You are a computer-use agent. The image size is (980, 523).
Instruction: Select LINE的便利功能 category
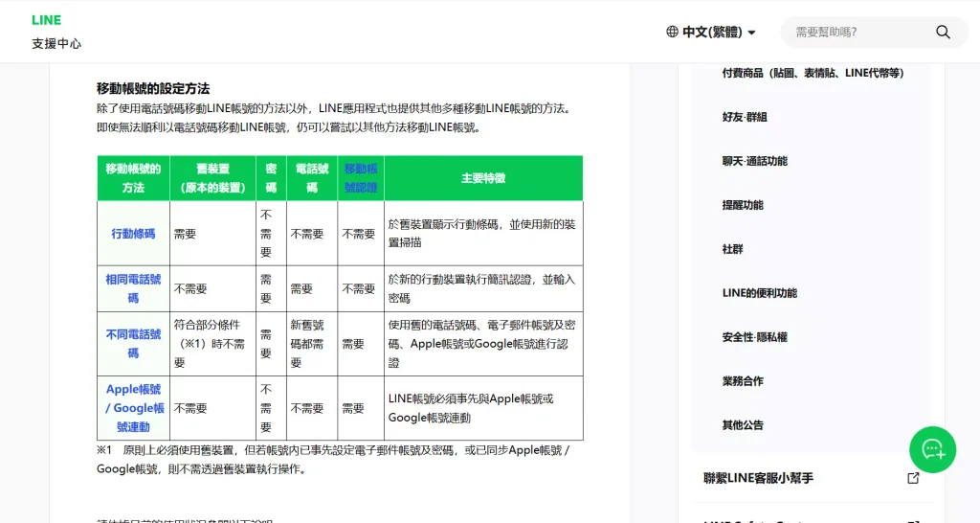pyautogui.click(x=759, y=293)
